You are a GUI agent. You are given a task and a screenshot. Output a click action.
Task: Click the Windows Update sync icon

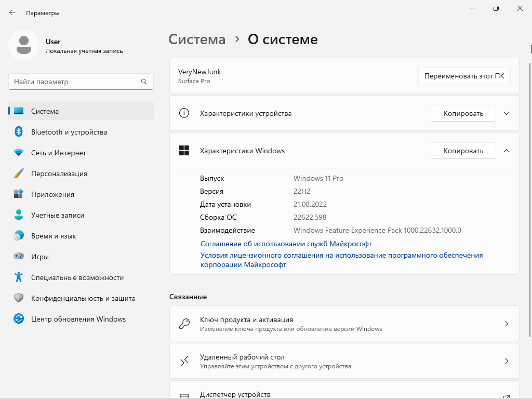pos(19,319)
